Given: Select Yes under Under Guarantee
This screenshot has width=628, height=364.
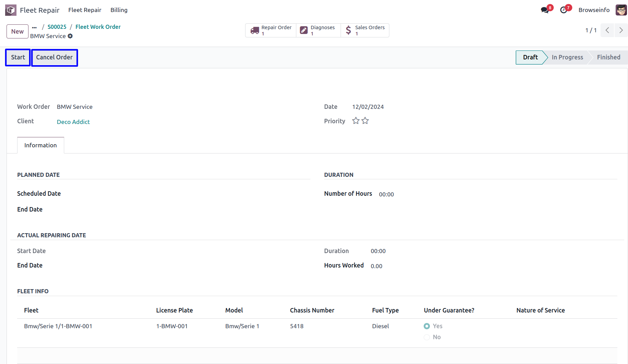Looking at the screenshot, I should click(x=427, y=326).
